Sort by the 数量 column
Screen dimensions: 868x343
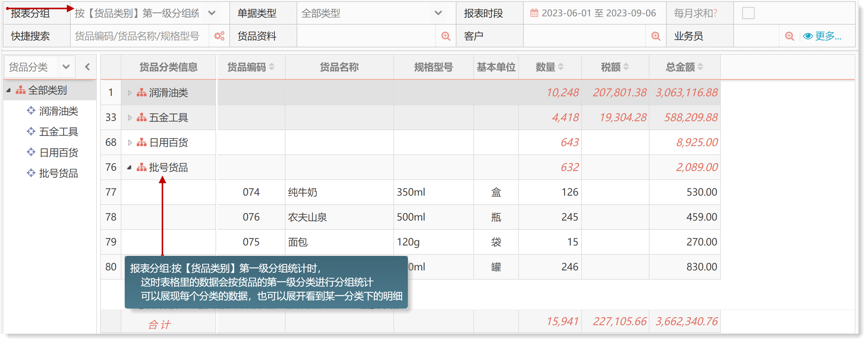coord(561,67)
